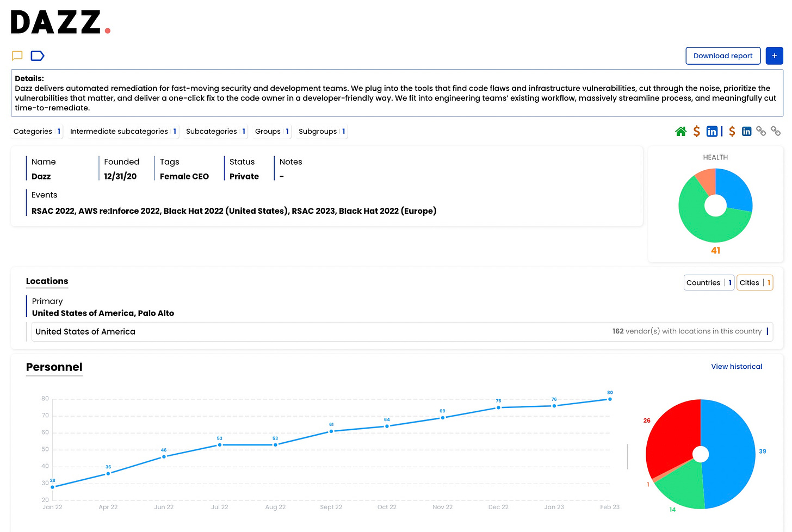Screen dimensions: 792x532
Task: Select the Countries filter button
Action: click(x=709, y=282)
